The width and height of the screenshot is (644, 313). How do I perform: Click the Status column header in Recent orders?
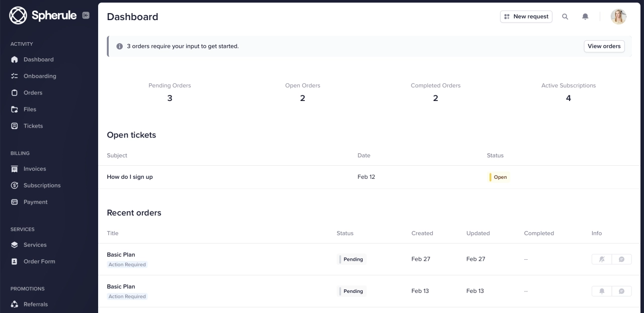[345, 233]
